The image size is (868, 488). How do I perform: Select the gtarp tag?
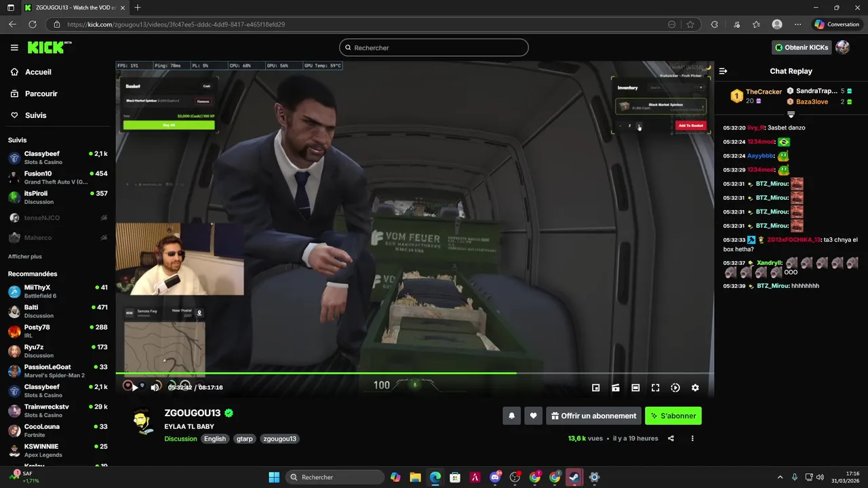pyautogui.click(x=245, y=439)
